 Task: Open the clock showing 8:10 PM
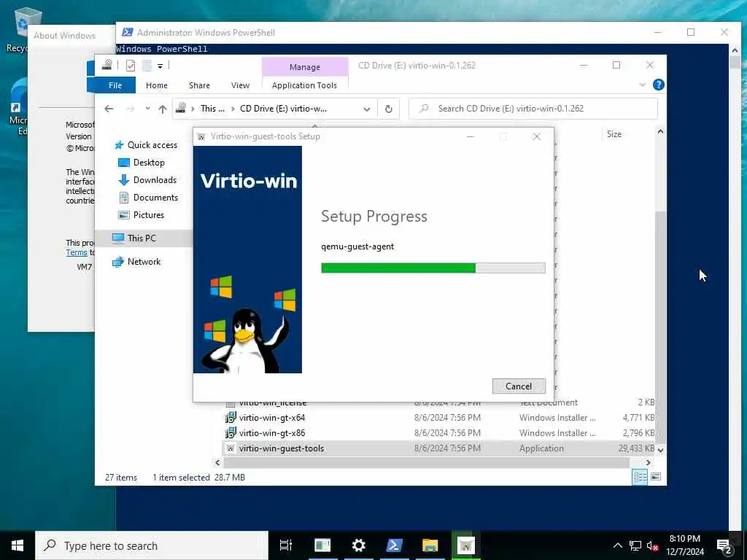pos(685,545)
